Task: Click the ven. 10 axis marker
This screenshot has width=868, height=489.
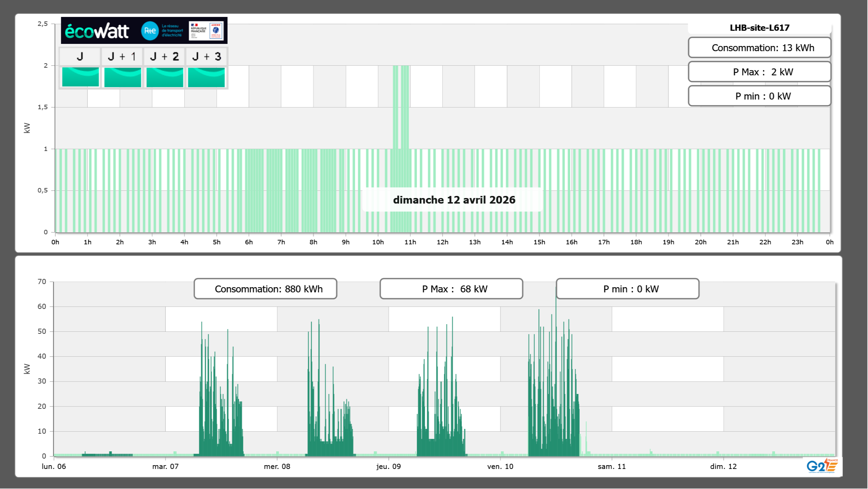Action: pos(500,466)
